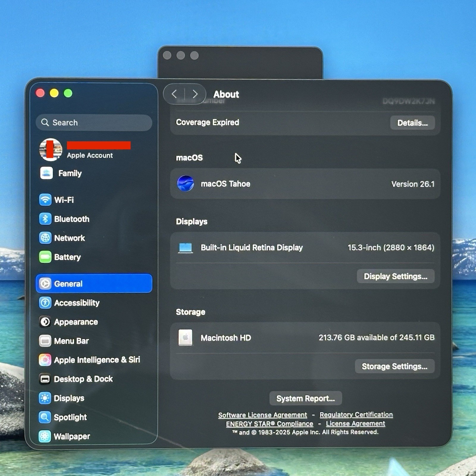Click the Wi-Fi icon in sidebar
This screenshot has height=476, width=476.
pyautogui.click(x=45, y=200)
